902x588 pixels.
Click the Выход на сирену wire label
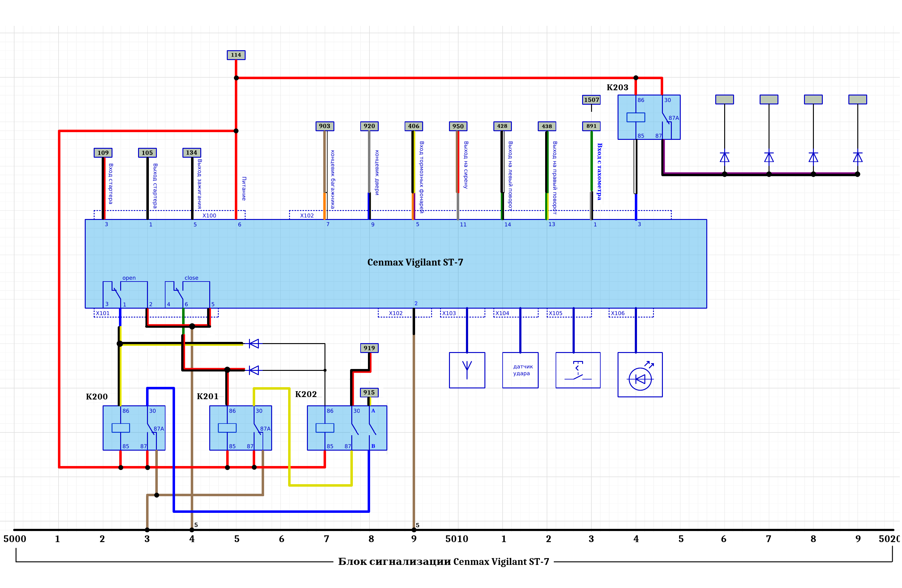tap(467, 166)
